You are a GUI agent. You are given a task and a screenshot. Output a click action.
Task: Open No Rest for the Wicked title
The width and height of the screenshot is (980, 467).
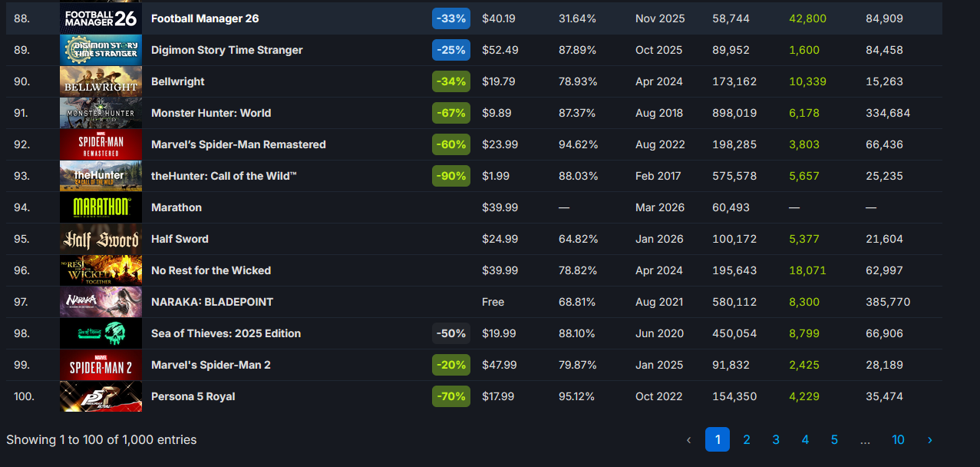pos(211,270)
